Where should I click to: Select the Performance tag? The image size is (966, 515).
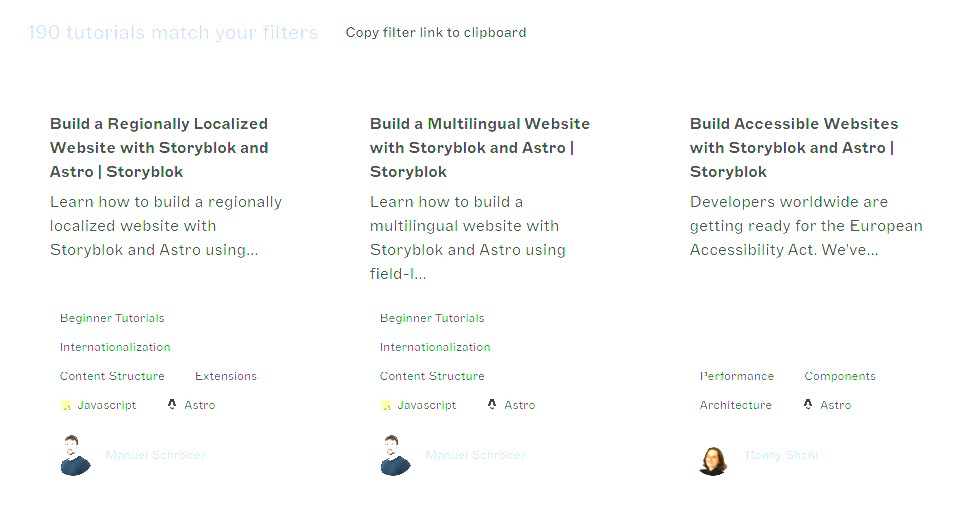pyautogui.click(x=736, y=376)
